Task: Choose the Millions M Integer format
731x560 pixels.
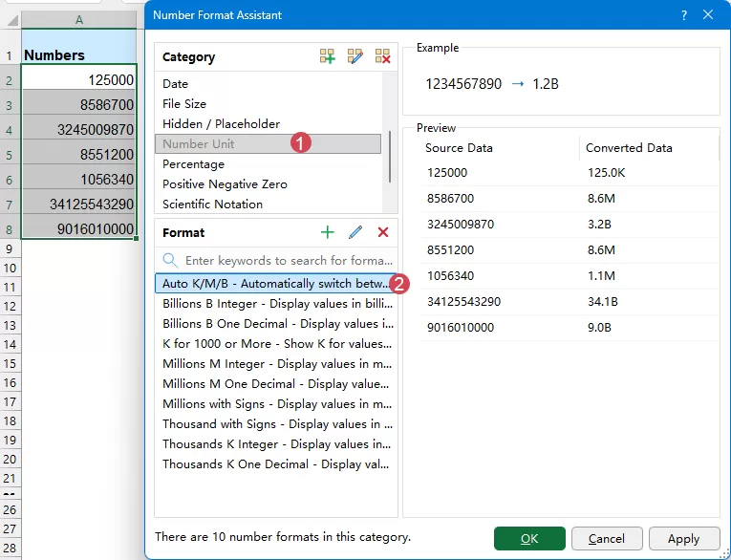Action: pos(275,364)
